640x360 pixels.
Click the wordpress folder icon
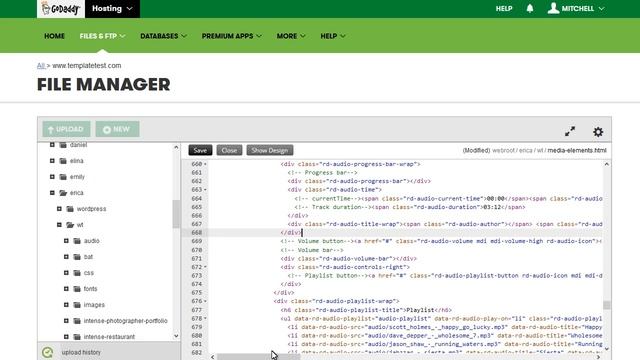70,209
